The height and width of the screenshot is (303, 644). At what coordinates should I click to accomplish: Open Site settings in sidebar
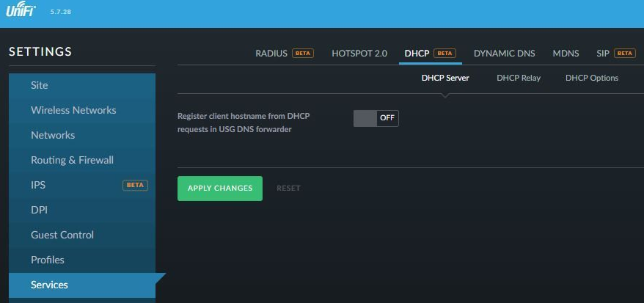coord(82,85)
